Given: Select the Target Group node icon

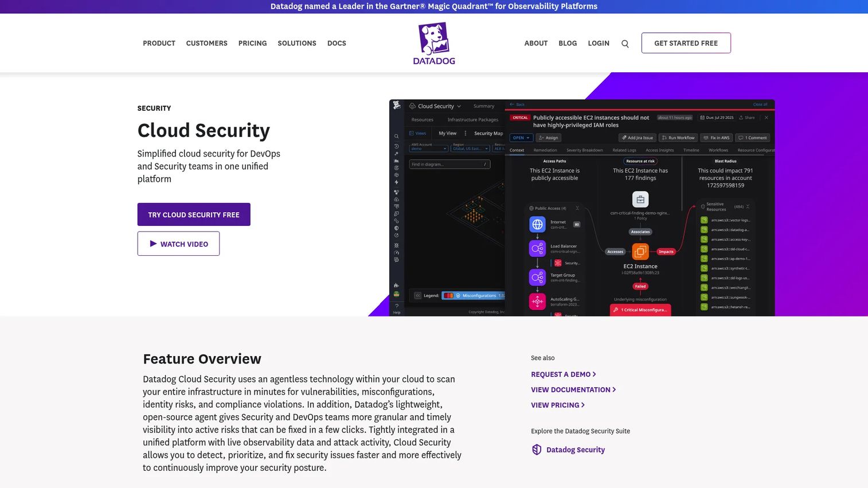Looking at the screenshot, I should [537, 278].
